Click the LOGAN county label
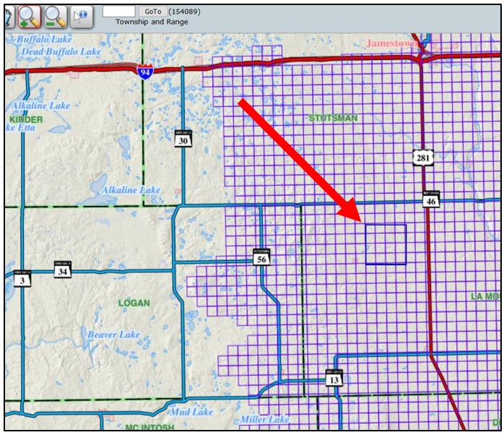This screenshot has width=504, height=435. [x=134, y=303]
